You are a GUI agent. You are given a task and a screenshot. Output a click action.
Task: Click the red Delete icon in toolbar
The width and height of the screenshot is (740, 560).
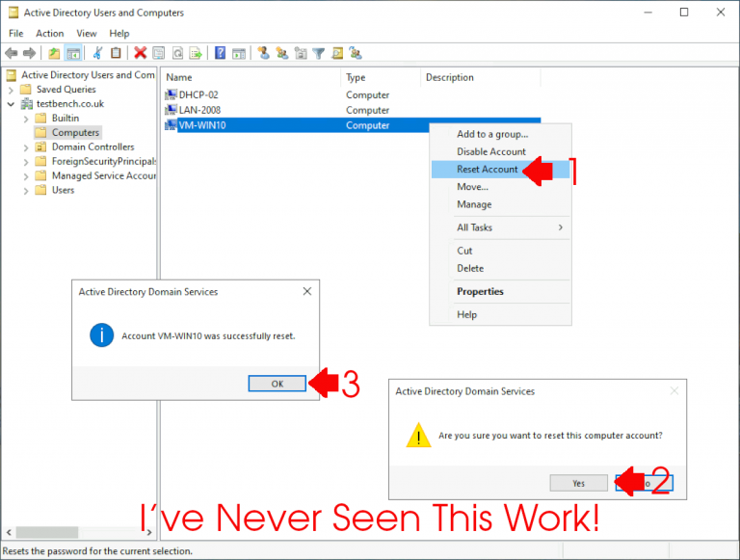click(141, 53)
